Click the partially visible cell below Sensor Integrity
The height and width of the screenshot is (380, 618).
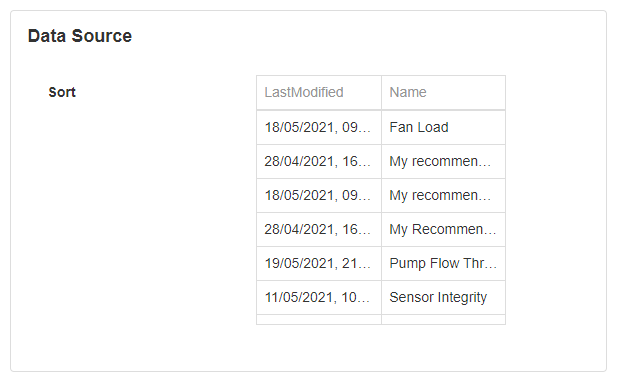pos(443,320)
